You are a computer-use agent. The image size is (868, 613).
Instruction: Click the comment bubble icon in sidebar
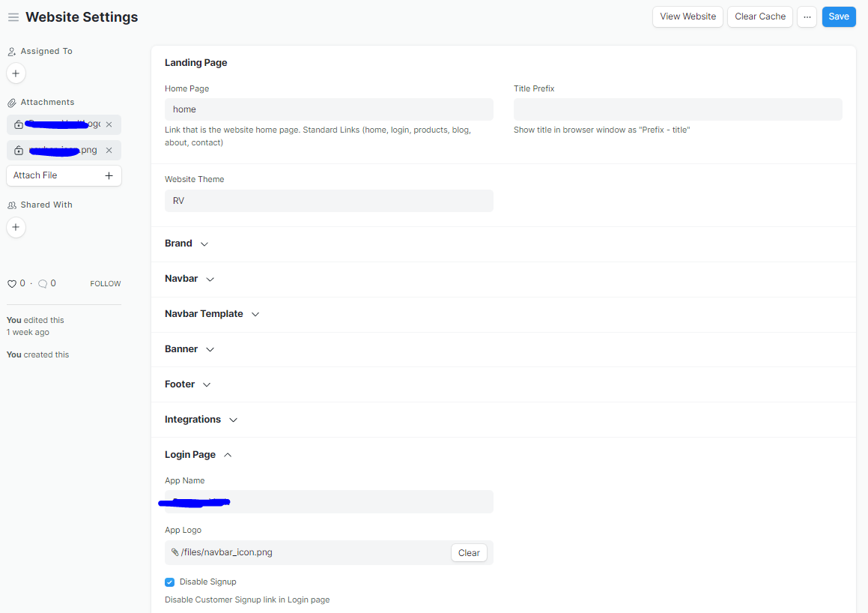click(x=43, y=284)
